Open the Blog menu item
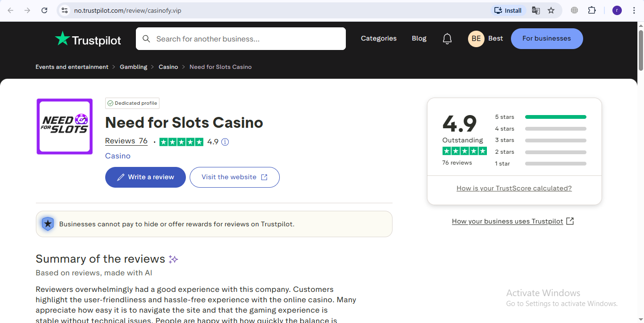644x323 pixels. coord(419,39)
